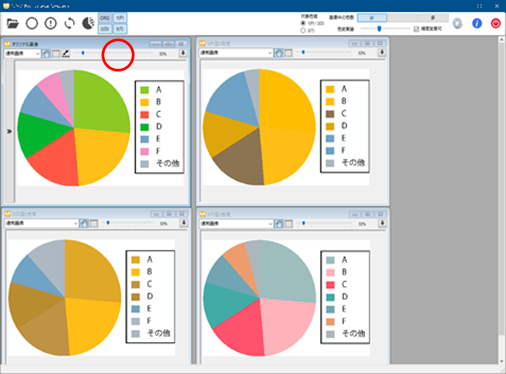
Task: Select the color picker pen in original panel
Action: click(x=66, y=53)
